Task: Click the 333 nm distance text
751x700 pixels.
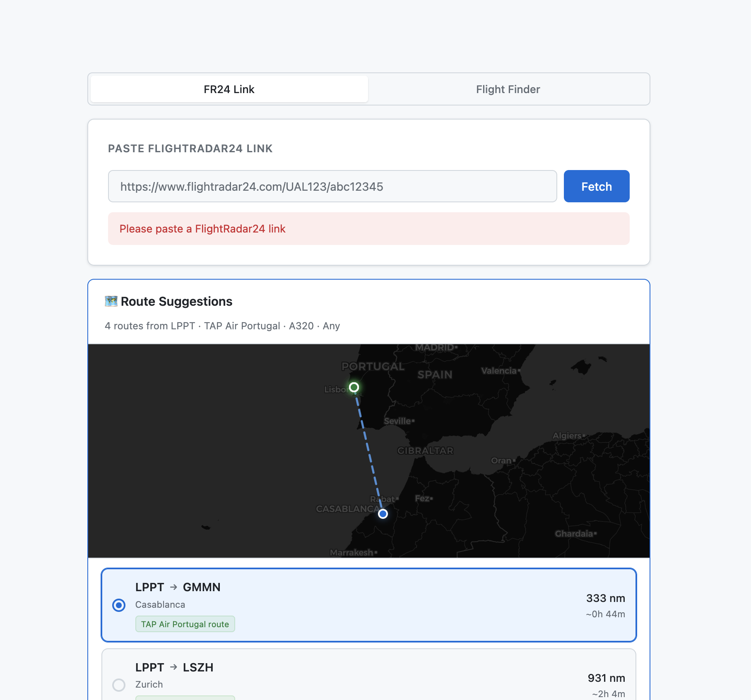Action: point(605,598)
